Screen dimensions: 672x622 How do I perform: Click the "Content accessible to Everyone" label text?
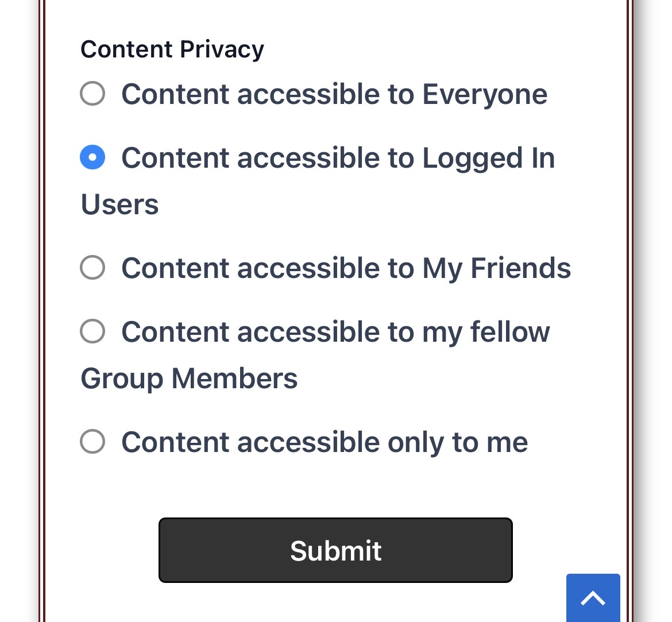coord(334,94)
